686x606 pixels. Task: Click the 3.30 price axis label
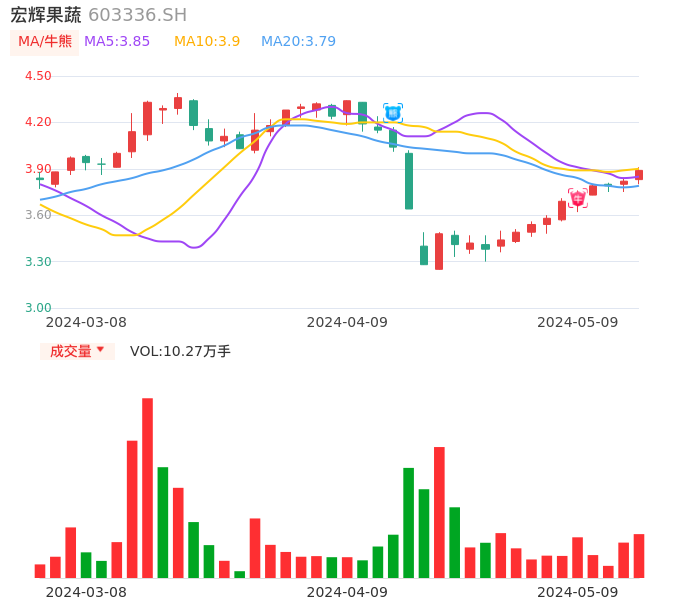point(38,262)
